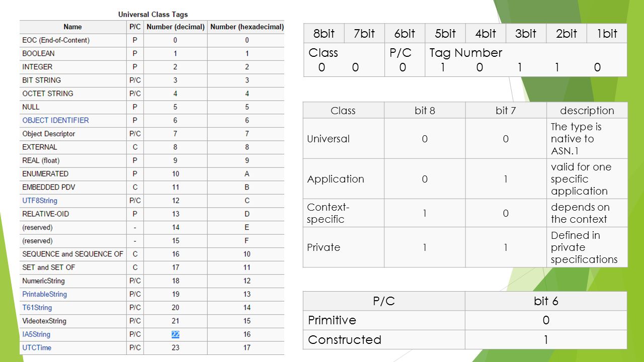
Task: Select the '8bit' header cell
Action: [324, 34]
